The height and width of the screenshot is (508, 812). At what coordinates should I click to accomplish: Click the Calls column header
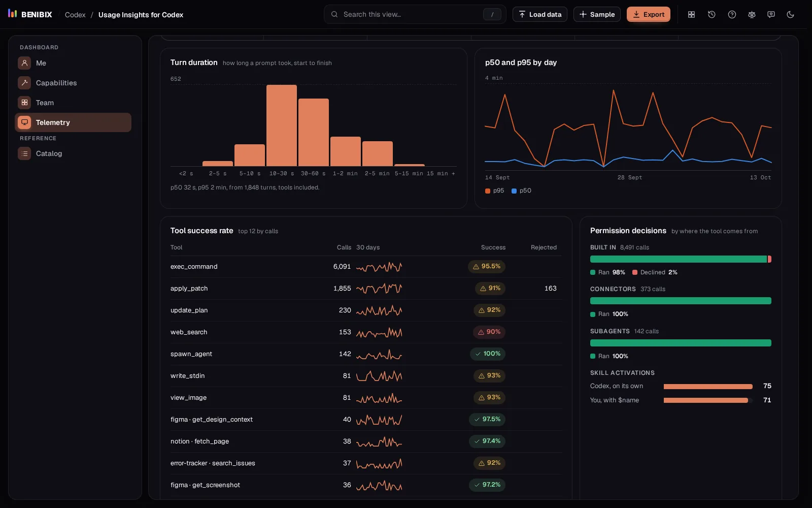tap(344, 247)
